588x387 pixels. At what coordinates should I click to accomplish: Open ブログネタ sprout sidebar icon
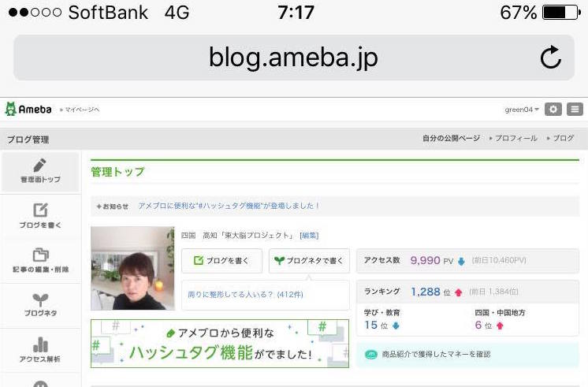point(40,305)
